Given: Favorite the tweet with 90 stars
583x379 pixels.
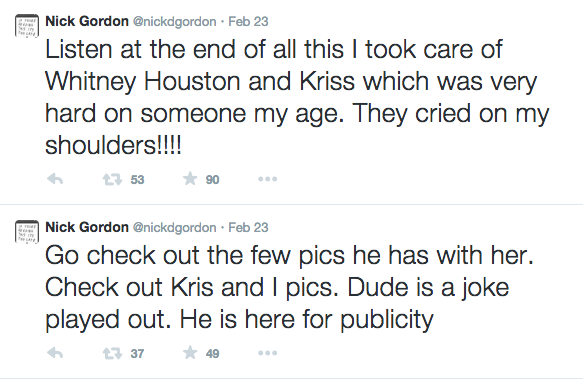Looking at the screenshot, I should [x=190, y=179].
